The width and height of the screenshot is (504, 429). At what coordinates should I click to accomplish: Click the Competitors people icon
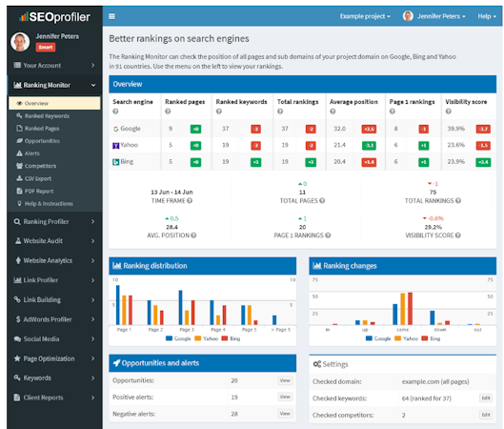tap(19, 166)
